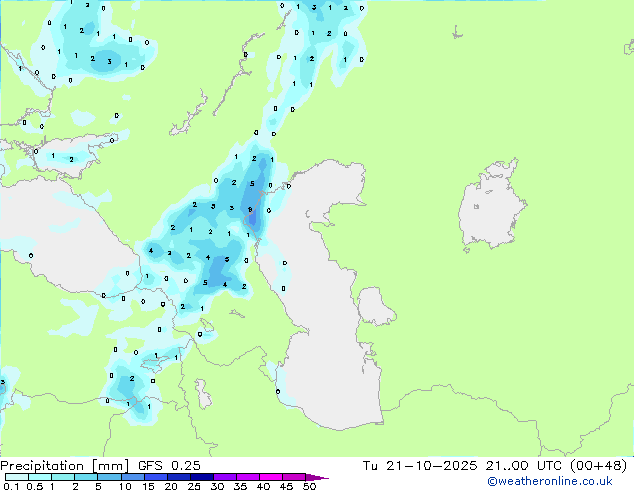The height and width of the screenshot is (490, 634).
Task: Select the 40–45 mm magenta legend swatch
Action: [x=271, y=477]
